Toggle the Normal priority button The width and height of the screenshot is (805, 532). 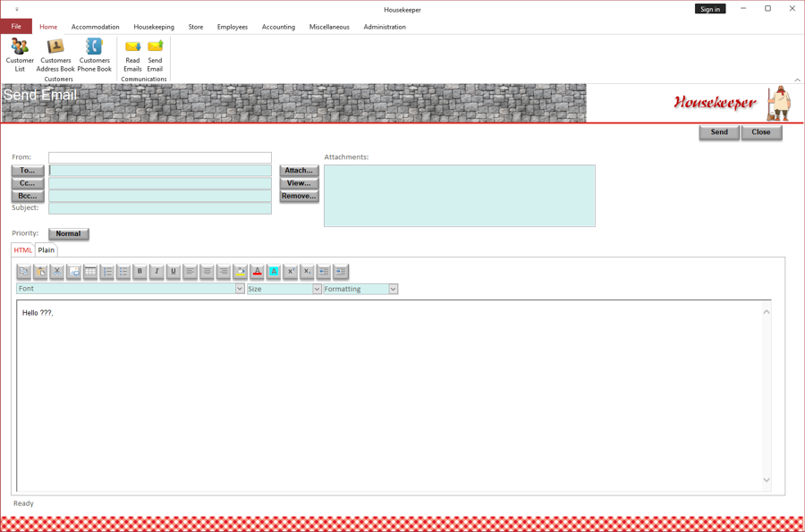coord(68,234)
